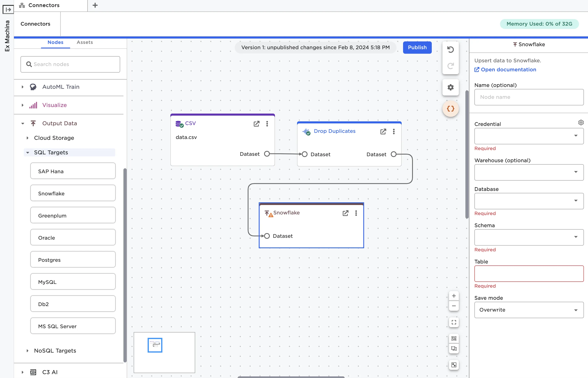Click the Credential settings gear icon

[581, 122]
